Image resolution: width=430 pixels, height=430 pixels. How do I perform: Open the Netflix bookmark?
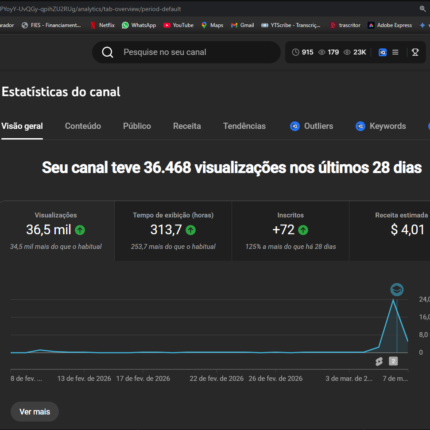102,25
